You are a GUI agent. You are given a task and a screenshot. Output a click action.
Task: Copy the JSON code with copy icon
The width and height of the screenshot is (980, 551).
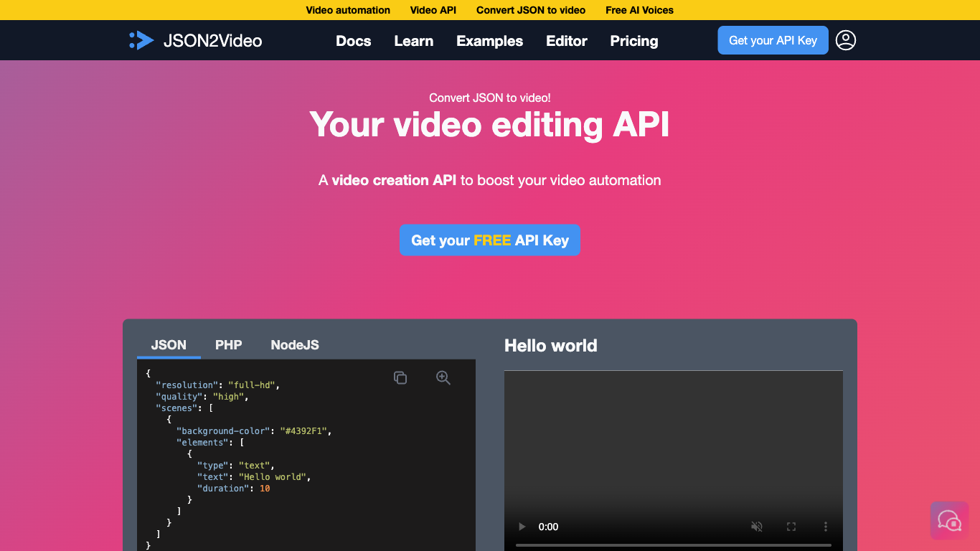(x=400, y=377)
